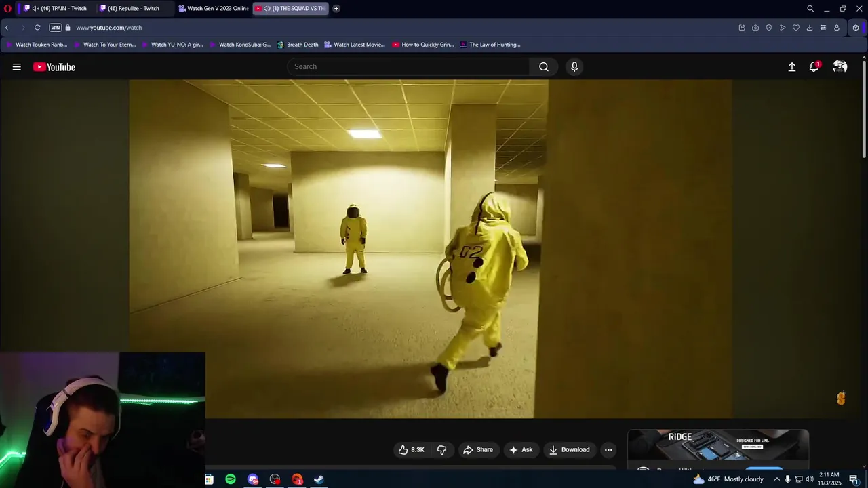Download the video
Screen dimensions: 868x488
(x=569, y=450)
